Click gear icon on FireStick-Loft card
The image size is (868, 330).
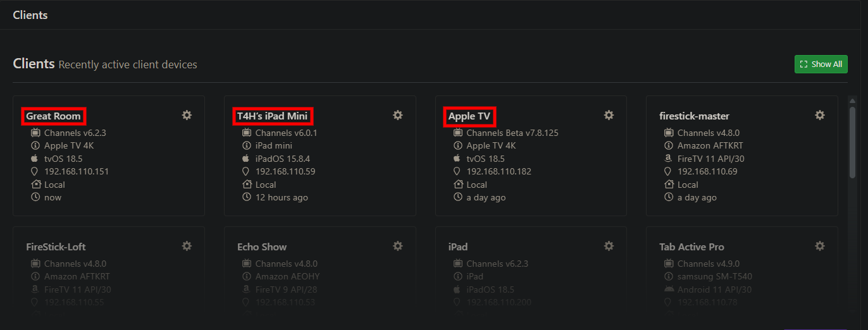tap(187, 246)
